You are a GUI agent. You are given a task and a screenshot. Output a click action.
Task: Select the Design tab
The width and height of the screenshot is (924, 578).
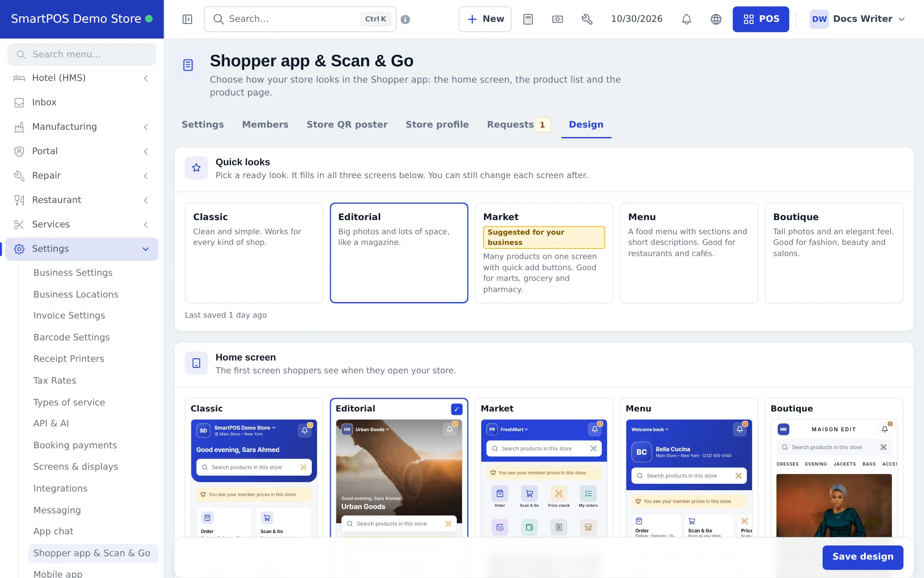tap(586, 125)
